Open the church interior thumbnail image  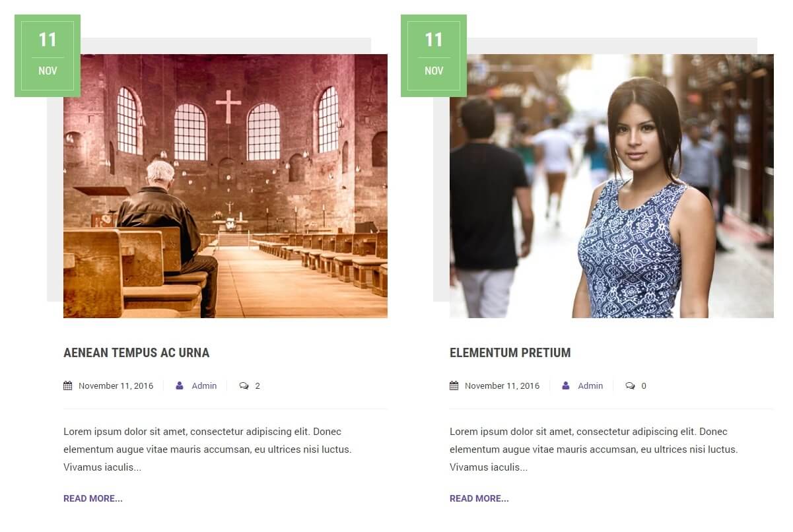click(x=225, y=186)
